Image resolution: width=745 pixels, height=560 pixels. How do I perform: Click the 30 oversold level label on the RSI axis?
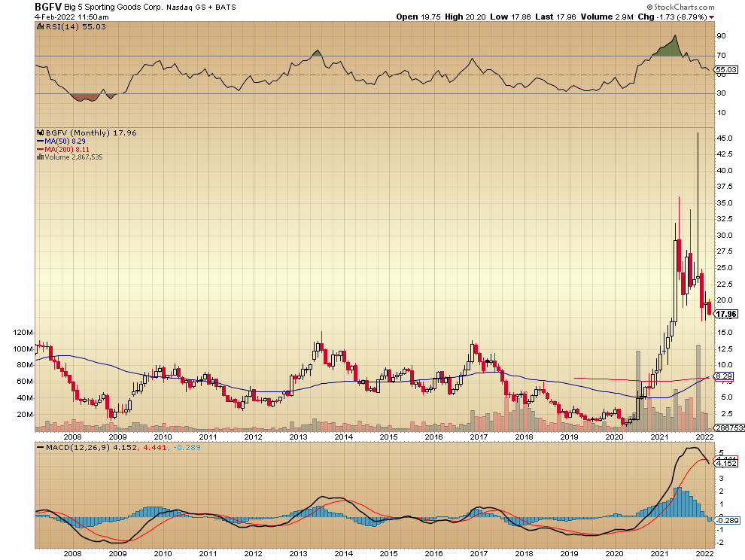(721, 93)
